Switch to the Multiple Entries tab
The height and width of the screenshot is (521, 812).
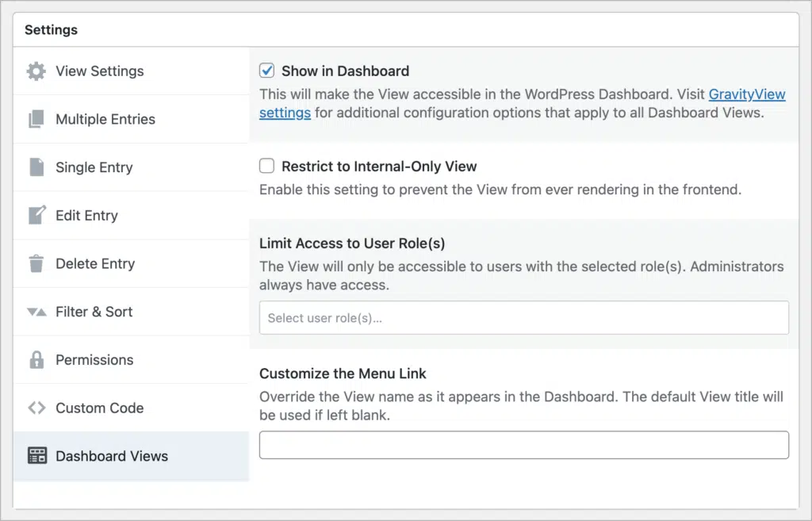tap(131, 119)
